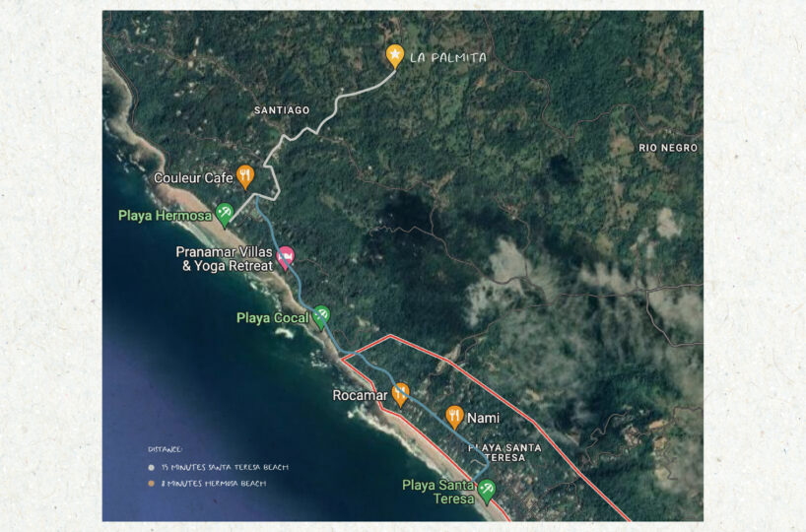
Task: Click the Rocamar text label
Action: pyautogui.click(x=360, y=395)
